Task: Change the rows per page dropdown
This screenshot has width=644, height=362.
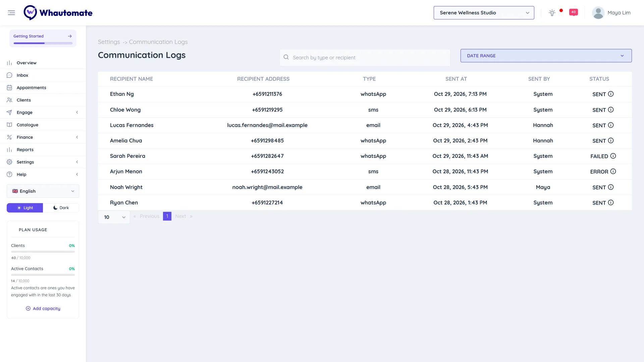Action: pyautogui.click(x=114, y=217)
